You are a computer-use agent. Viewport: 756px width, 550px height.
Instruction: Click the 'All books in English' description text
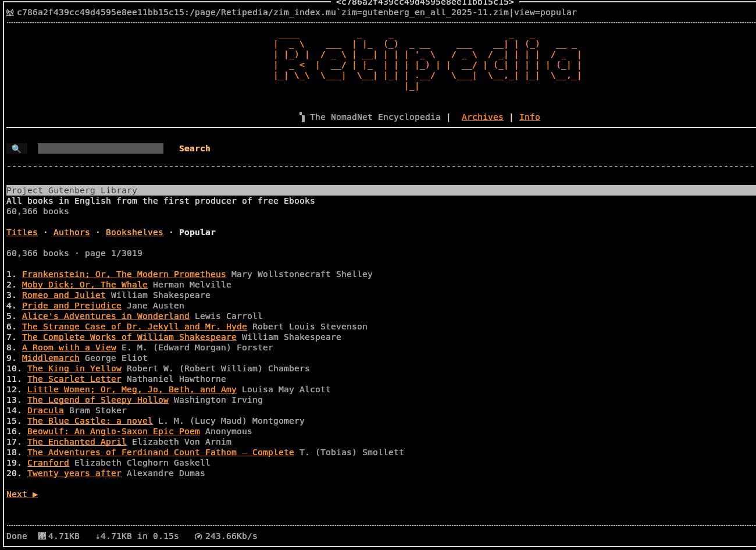pos(161,201)
